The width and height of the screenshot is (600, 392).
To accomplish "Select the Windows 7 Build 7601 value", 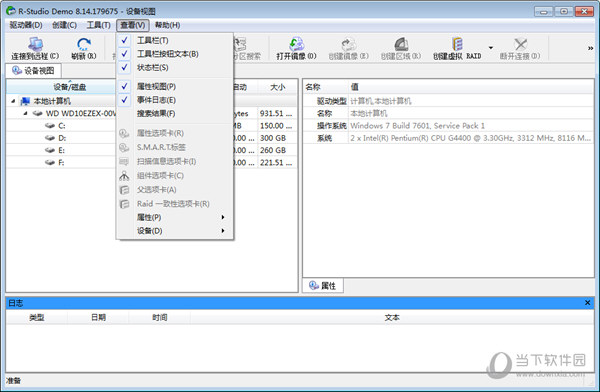I will coord(417,126).
